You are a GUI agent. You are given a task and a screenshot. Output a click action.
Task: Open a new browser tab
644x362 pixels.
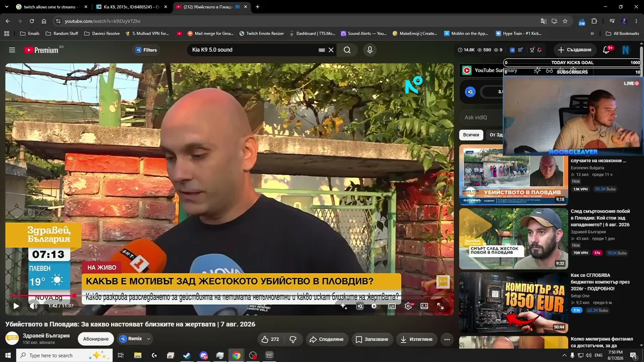click(x=258, y=7)
